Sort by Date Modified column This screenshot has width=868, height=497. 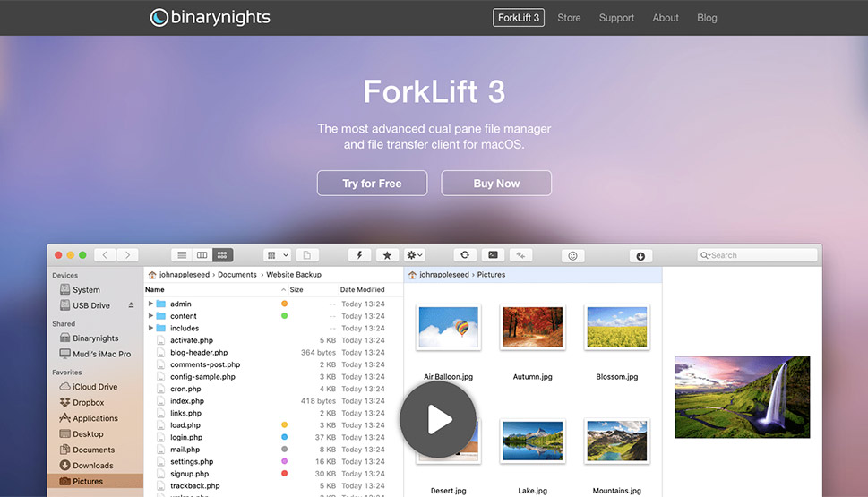[x=363, y=289]
